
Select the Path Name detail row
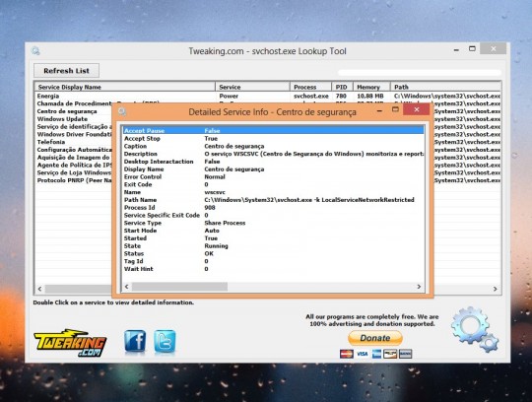(273, 200)
